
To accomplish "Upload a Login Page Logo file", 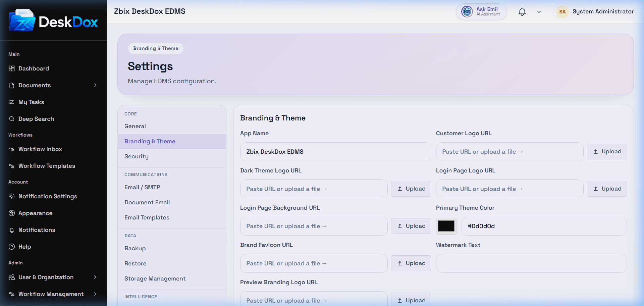I will pos(607,189).
